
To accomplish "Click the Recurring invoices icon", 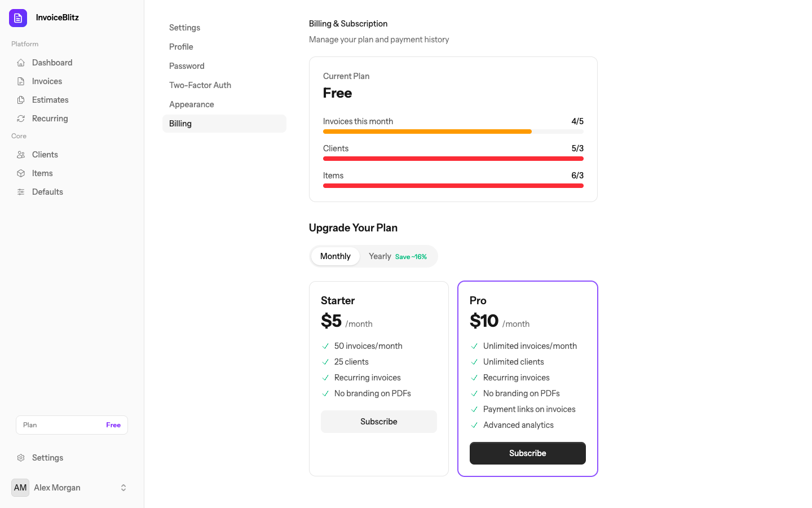I will (21, 119).
